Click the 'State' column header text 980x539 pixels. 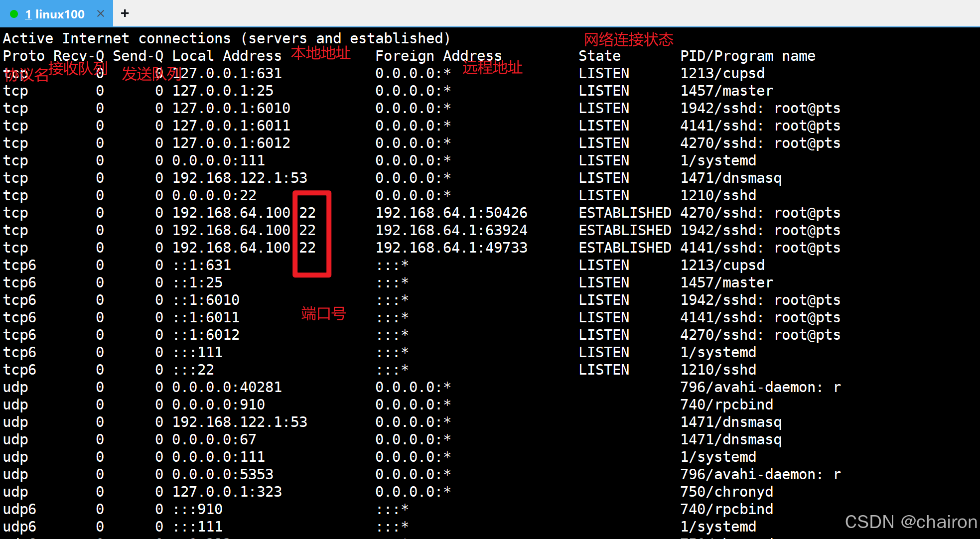[599, 56]
